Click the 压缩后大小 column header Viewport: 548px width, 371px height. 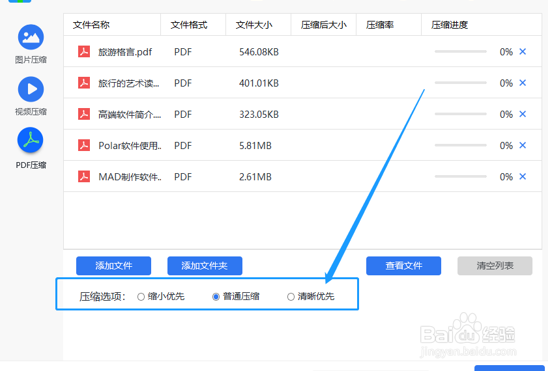324,25
